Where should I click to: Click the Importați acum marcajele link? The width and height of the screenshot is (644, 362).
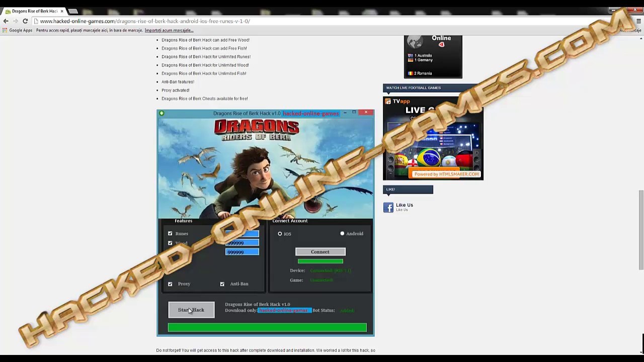pyautogui.click(x=169, y=30)
